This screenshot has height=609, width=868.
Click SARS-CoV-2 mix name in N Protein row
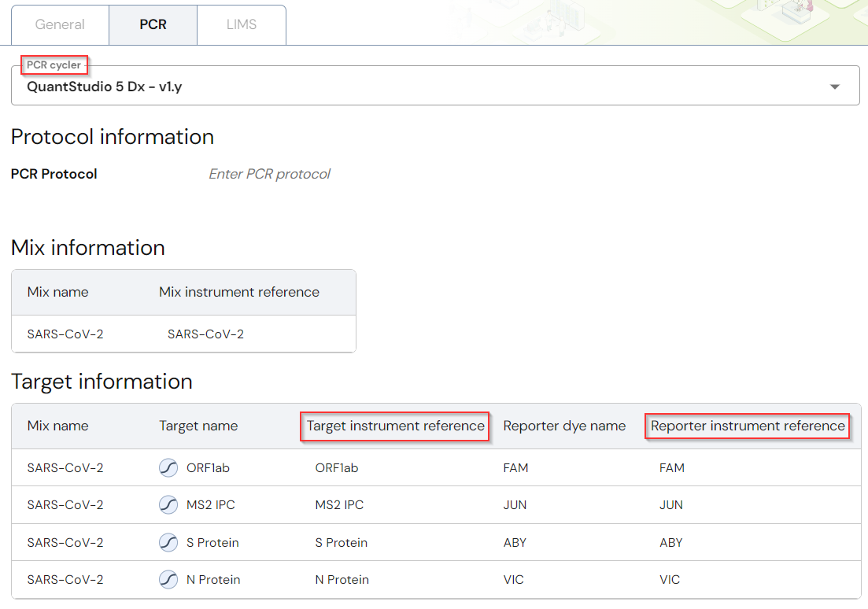pyautogui.click(x=65, y=580)
